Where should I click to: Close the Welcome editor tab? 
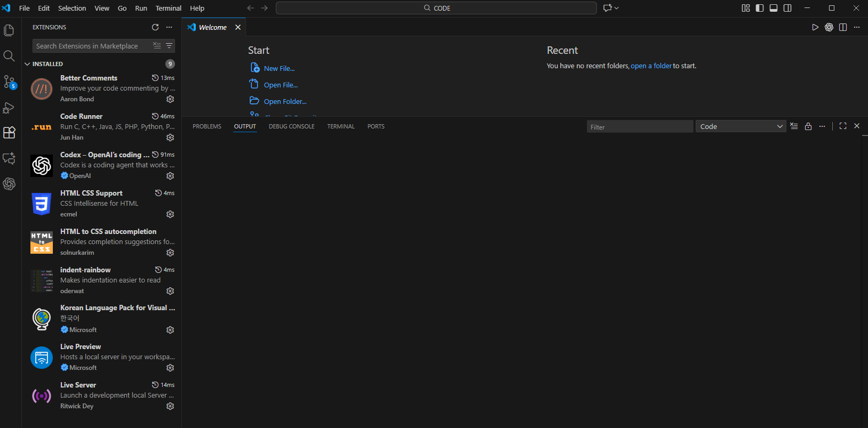point(238,27)
